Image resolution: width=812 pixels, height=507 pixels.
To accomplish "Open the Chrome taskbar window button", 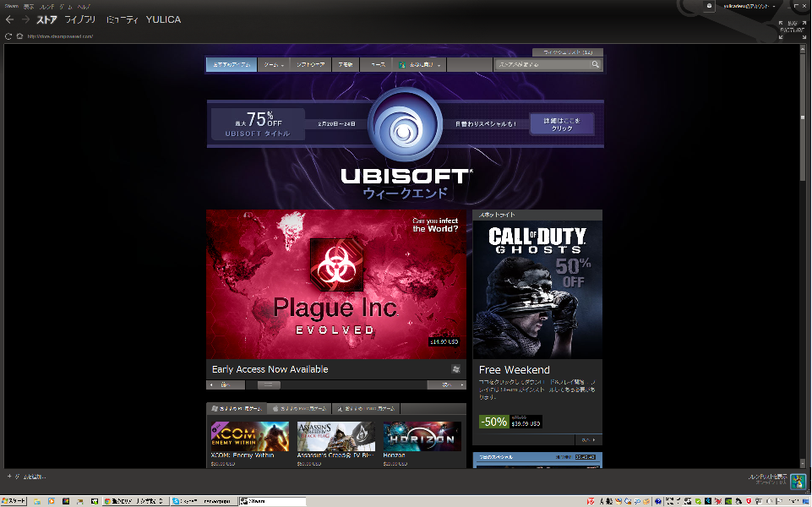I will [135, 501].
